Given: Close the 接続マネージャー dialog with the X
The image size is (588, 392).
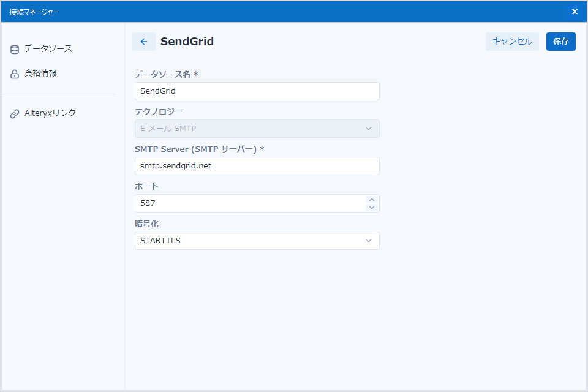Looking at the screenshot, I should 575,12.
